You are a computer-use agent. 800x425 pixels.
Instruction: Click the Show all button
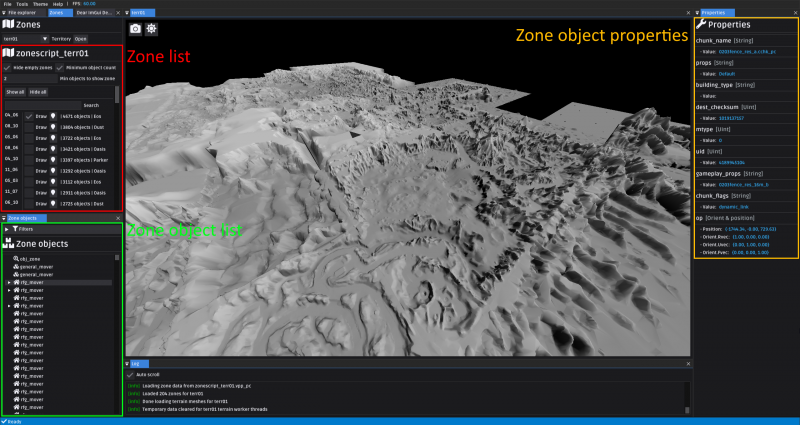pos(14,91)
